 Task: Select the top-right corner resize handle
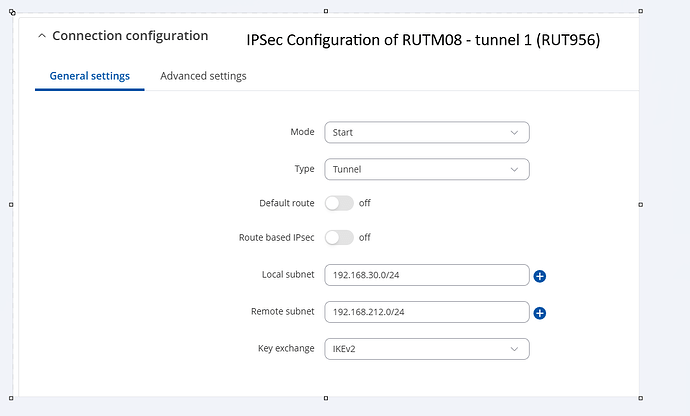point(641,13)
